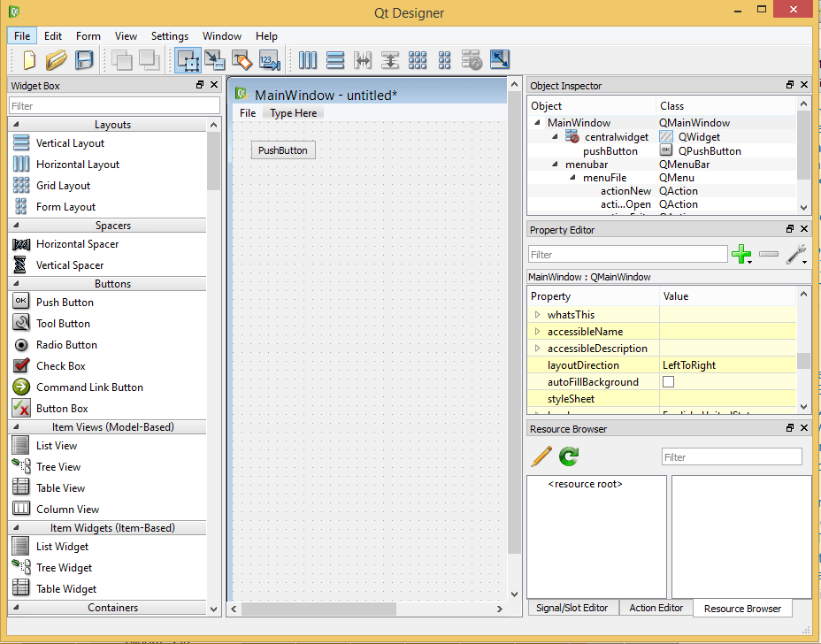This screenshot has height=644, width=821.
Task: Toggle the autoFillBackground checkbox
Action: 668,382
